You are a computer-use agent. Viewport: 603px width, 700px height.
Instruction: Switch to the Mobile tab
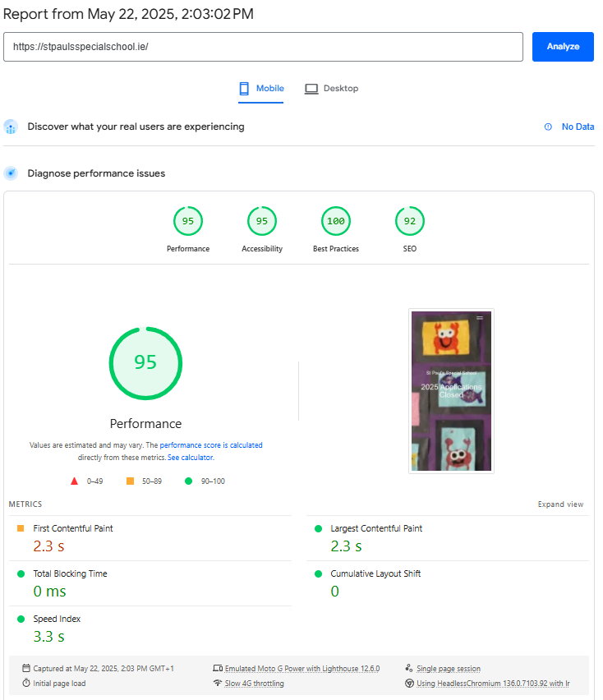[261, 89]
